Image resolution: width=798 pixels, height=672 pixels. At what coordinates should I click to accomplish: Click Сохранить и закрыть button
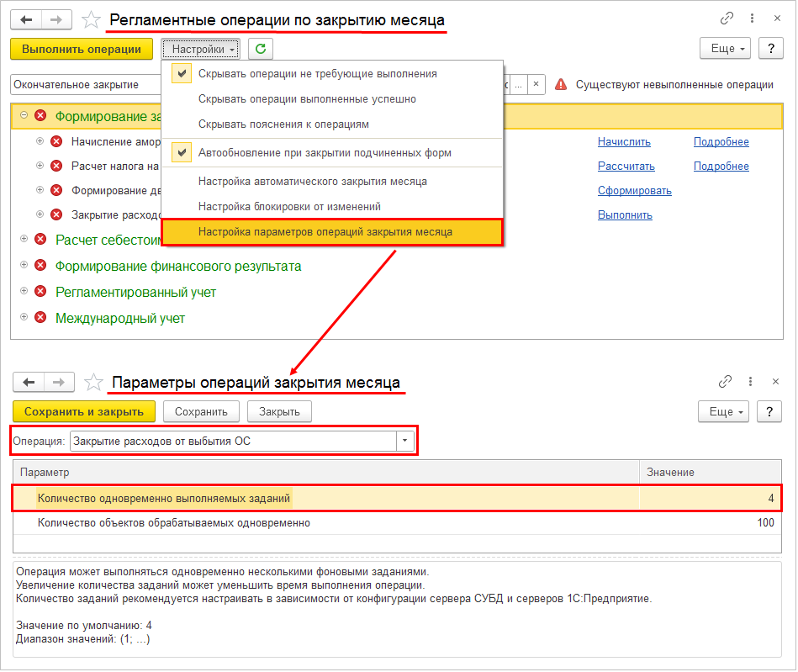(x=84, y=411)
